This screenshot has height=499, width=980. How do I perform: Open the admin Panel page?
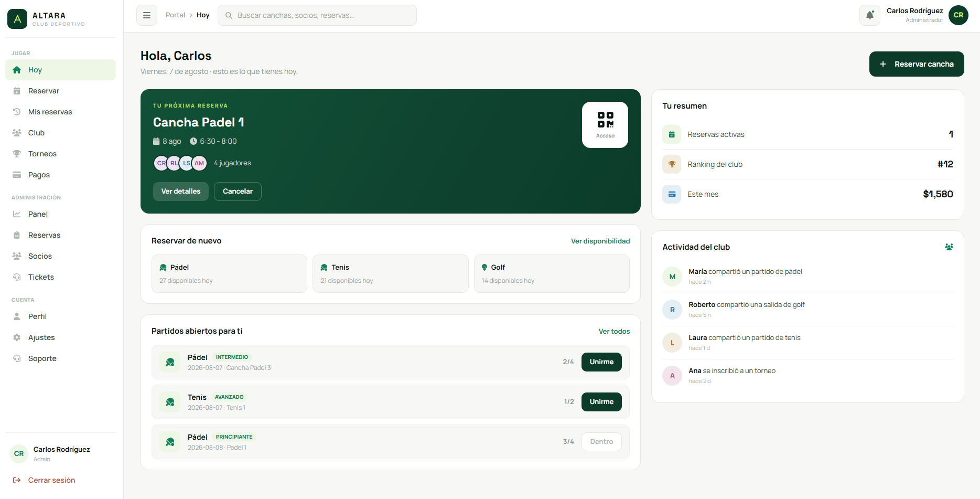[60, 214]
